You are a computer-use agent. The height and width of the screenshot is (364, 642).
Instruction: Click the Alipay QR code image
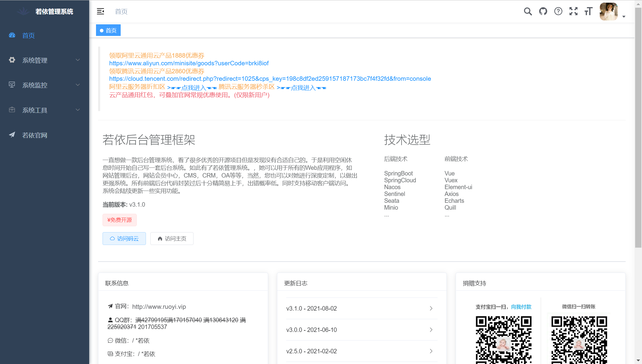[503, 338]
